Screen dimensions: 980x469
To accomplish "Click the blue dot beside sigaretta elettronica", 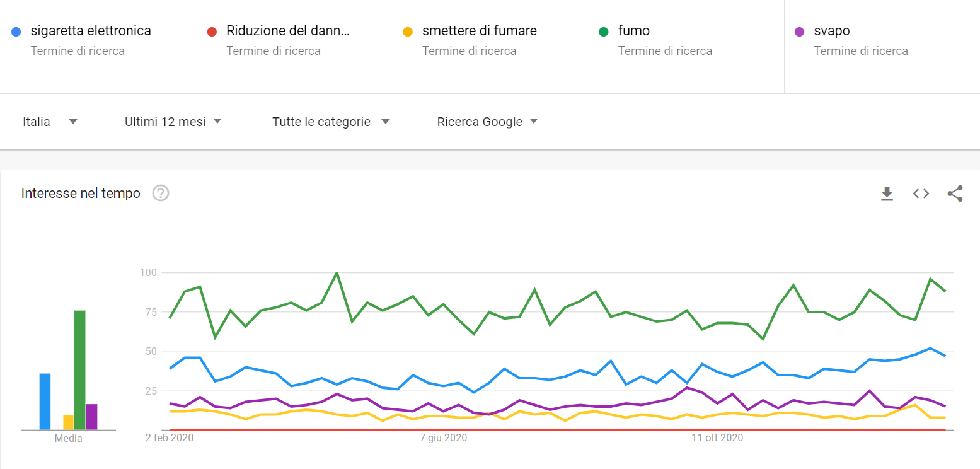I will coord(16,32).
